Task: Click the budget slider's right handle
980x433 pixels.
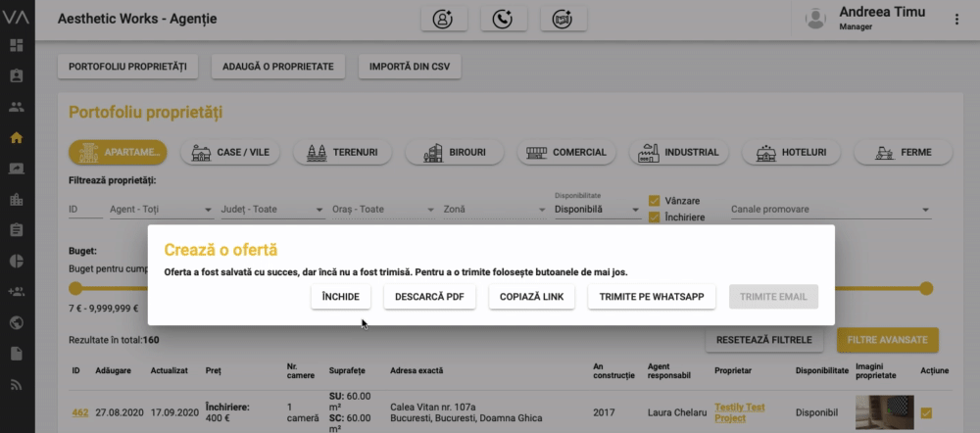Action: click(x=926, y=288)
